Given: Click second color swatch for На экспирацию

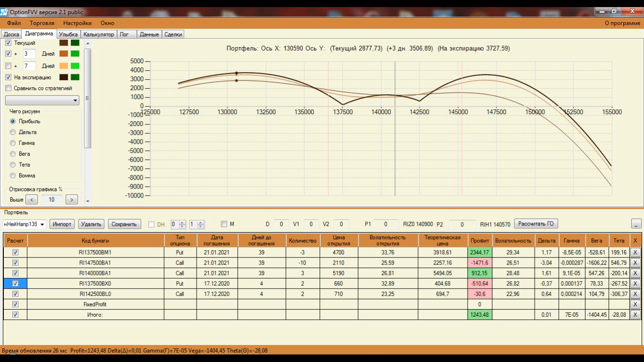Looking at the screenshot, I should 75,77.
